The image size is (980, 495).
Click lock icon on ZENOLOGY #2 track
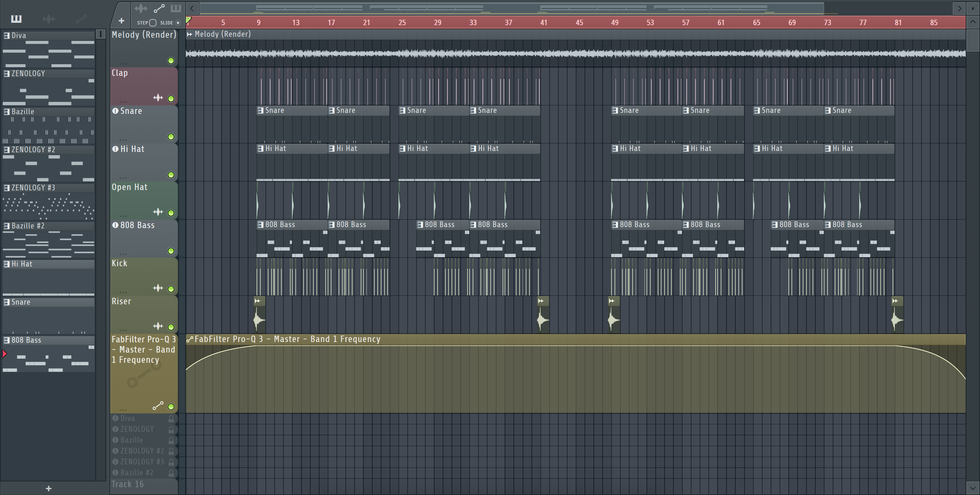pyautogui.click(x=171, y=451)
